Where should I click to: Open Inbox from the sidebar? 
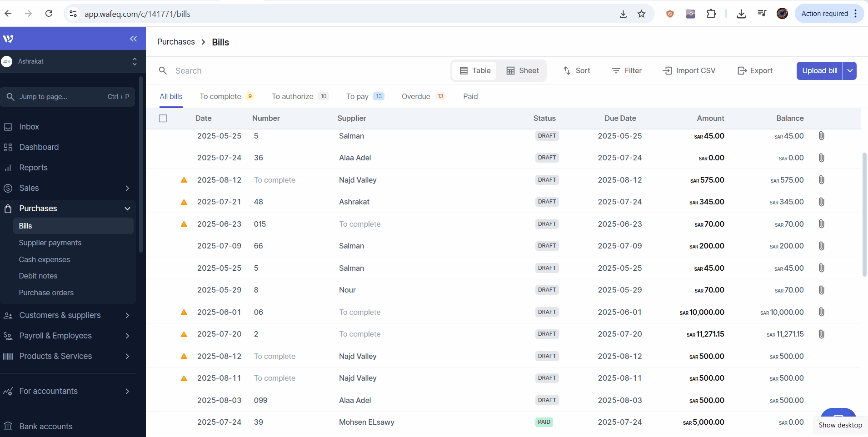point(29,127)
